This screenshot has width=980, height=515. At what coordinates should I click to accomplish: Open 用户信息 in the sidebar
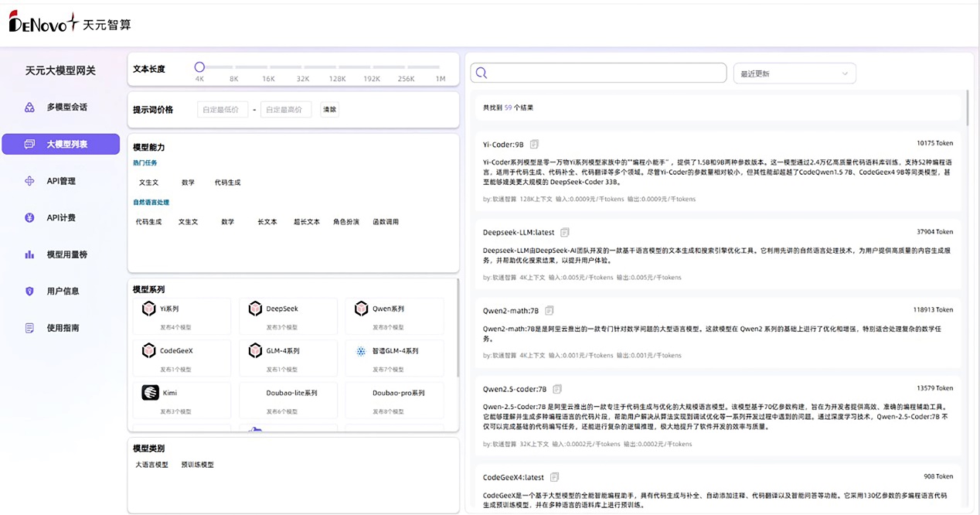pyautogui.click(x=28, y=291)
